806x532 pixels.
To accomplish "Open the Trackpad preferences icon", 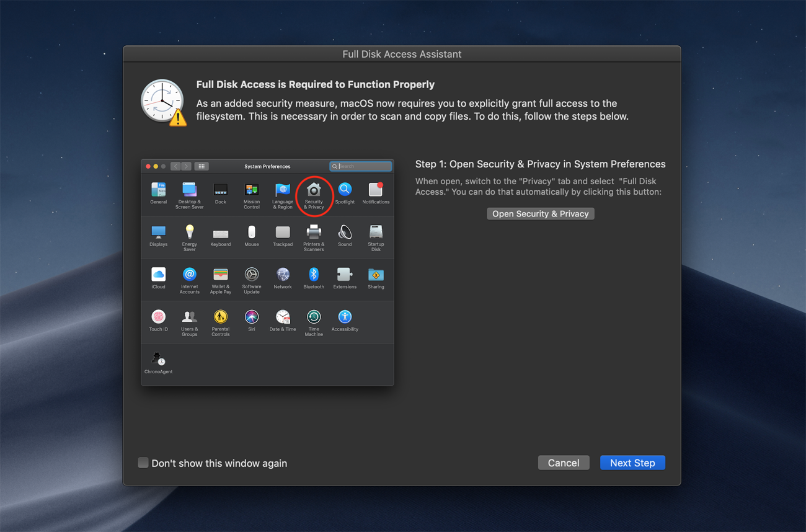I will [283, 232].
